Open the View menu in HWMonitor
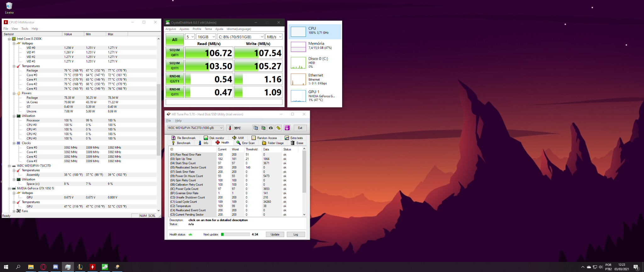 [15, 29]
